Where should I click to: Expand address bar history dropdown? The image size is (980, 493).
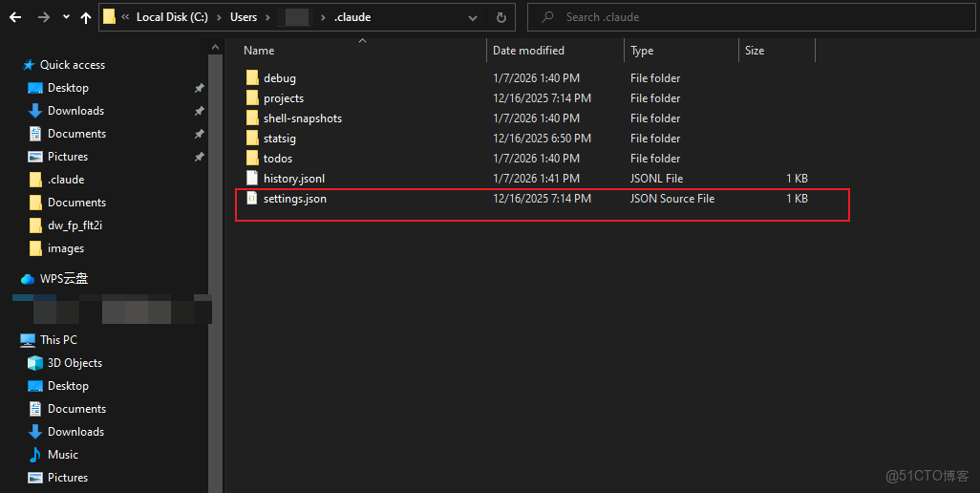[474, 17]
